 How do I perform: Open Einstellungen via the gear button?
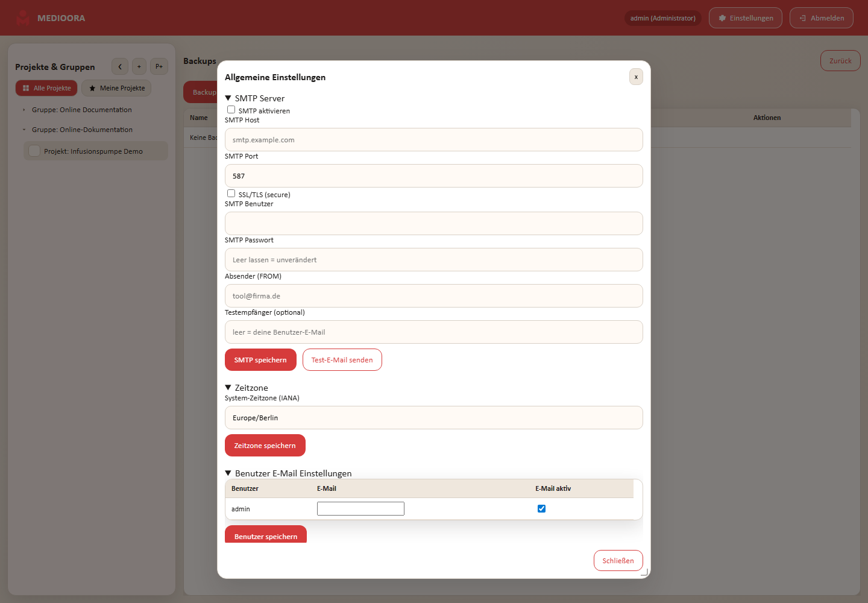tap(746, 18)
